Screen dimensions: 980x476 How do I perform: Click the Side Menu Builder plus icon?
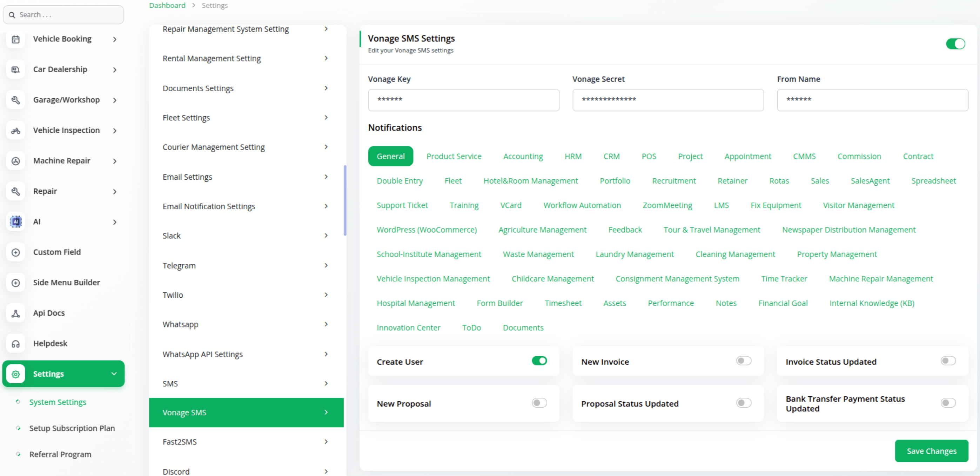click(15, 283)
